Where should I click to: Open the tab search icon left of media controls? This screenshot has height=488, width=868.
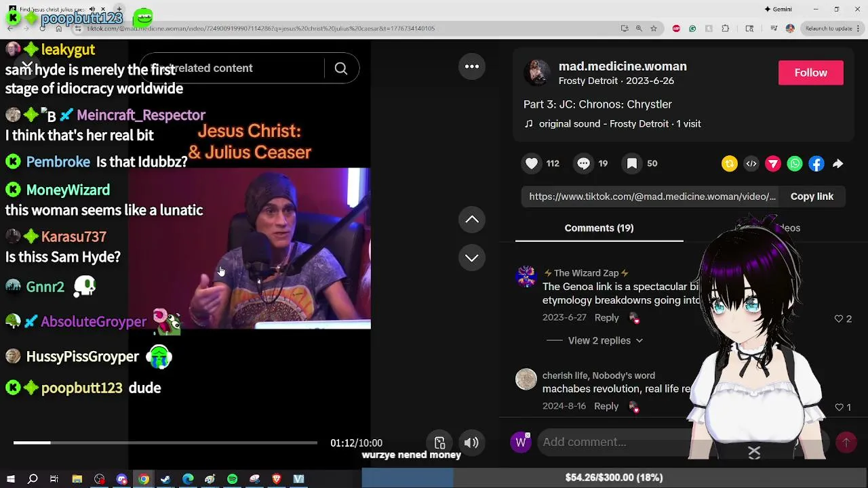(x=749, y=28)
